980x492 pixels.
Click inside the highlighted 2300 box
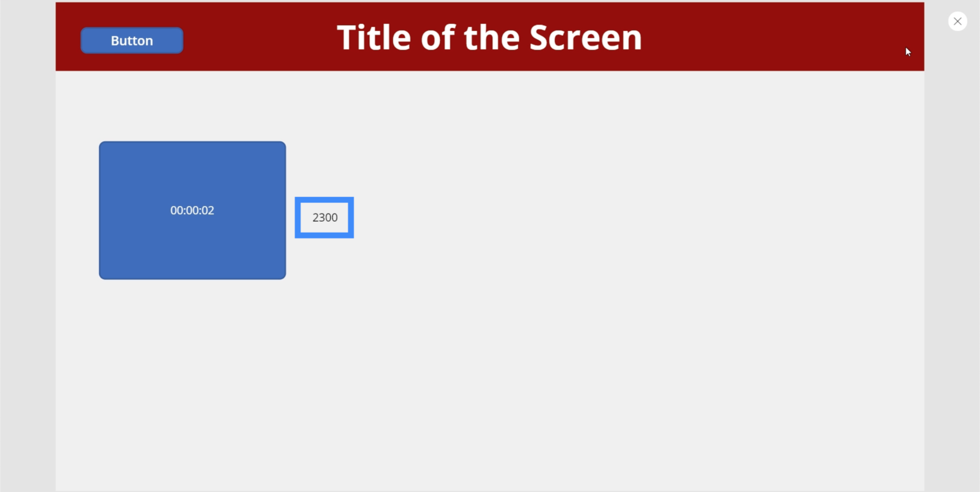click(x=324, y=217)
